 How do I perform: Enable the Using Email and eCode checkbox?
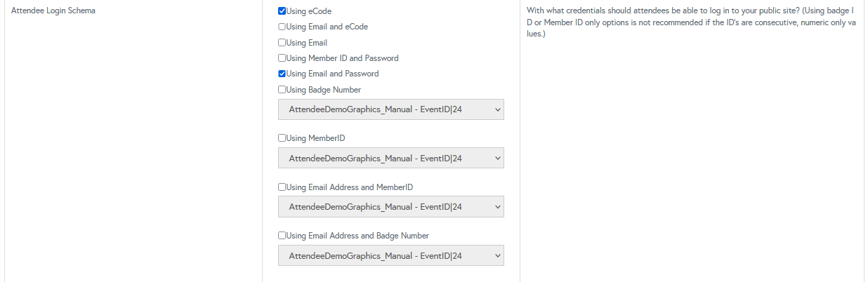[282, 27]
